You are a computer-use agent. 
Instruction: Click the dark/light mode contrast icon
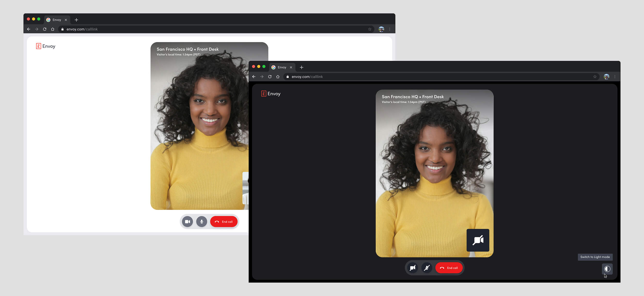tap(607, 269)
